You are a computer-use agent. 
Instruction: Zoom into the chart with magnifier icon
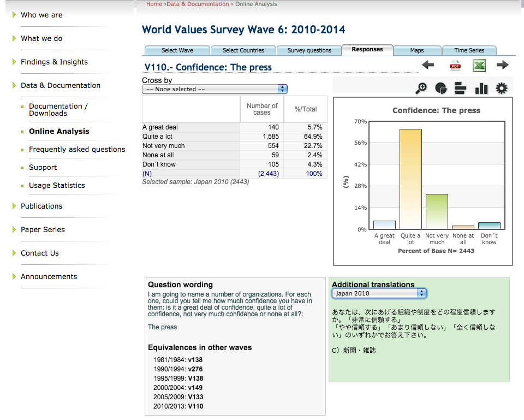point(421,88)
